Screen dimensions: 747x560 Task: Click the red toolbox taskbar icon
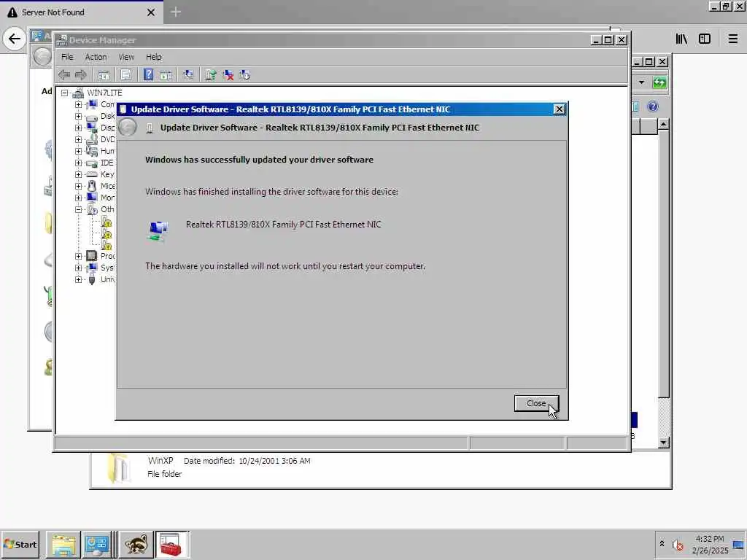(x=171, y=545)
